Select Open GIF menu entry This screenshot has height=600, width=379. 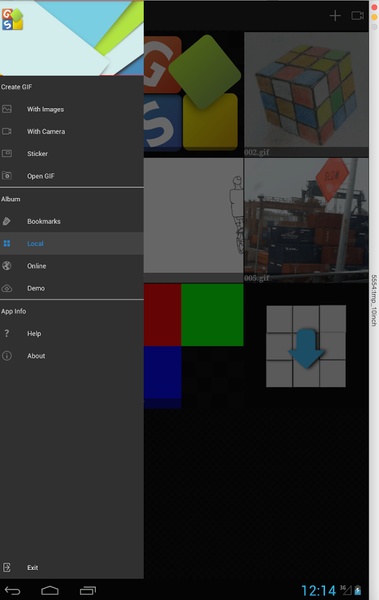72,176
